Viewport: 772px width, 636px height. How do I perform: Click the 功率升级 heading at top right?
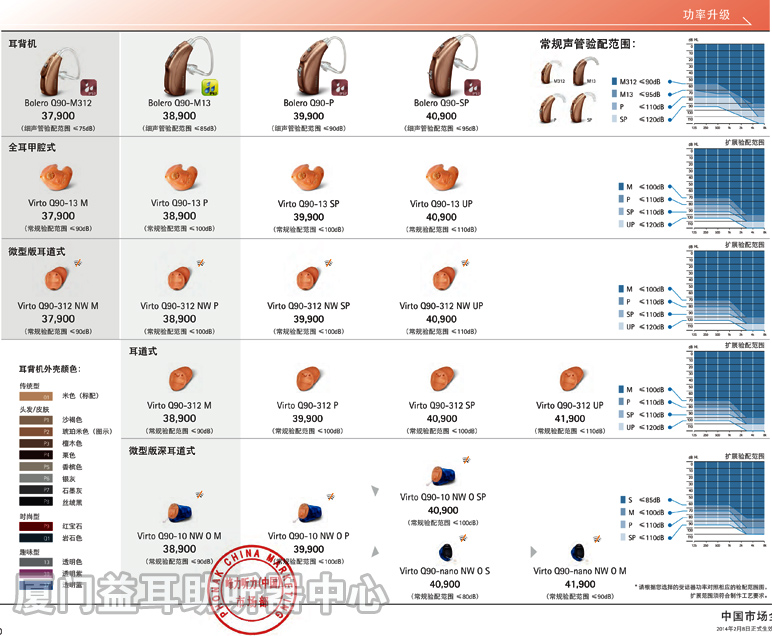(706, 15)
